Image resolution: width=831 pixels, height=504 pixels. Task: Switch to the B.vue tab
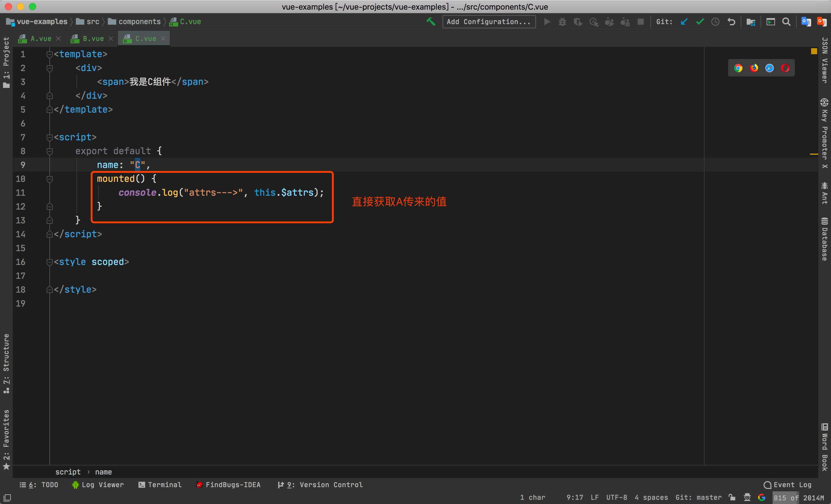[93, 39]
